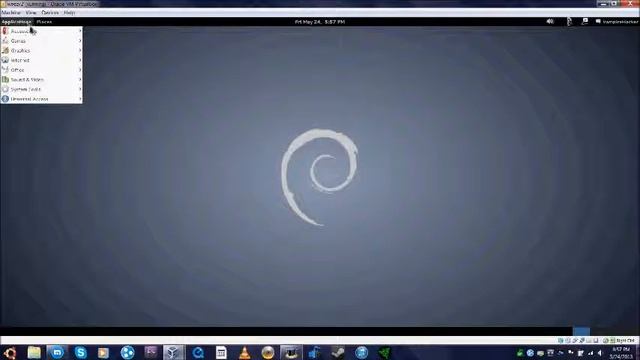Open the Applications menu in the GNOME panel

[x=16, y=22]
